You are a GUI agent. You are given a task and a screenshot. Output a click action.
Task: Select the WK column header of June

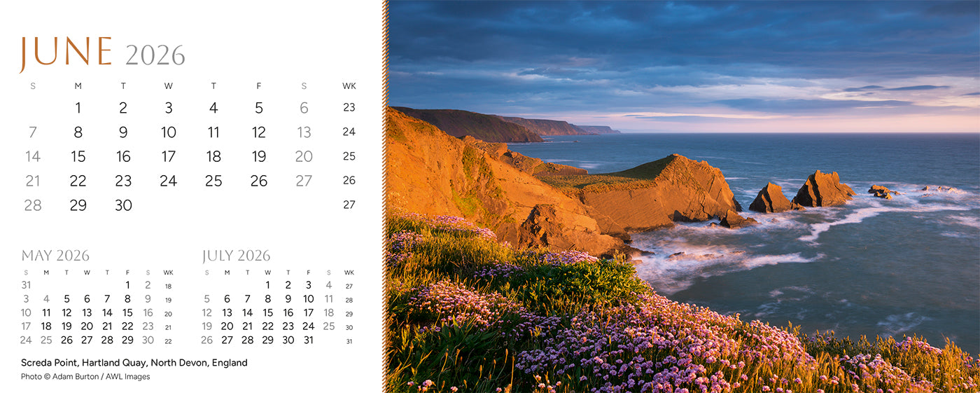(x=349, y=86)
